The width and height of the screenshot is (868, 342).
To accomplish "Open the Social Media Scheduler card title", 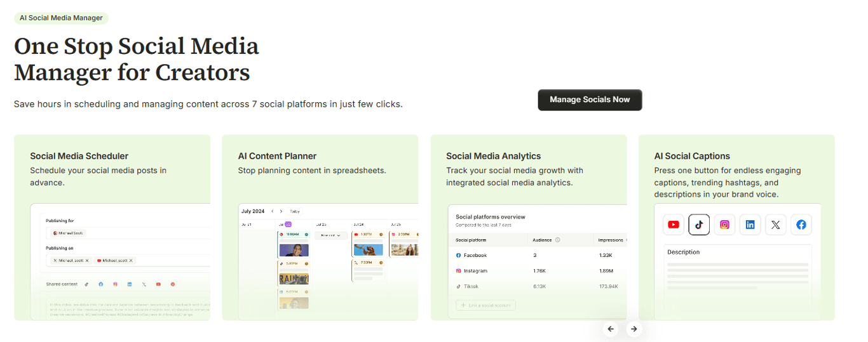I will click(79, 156).
